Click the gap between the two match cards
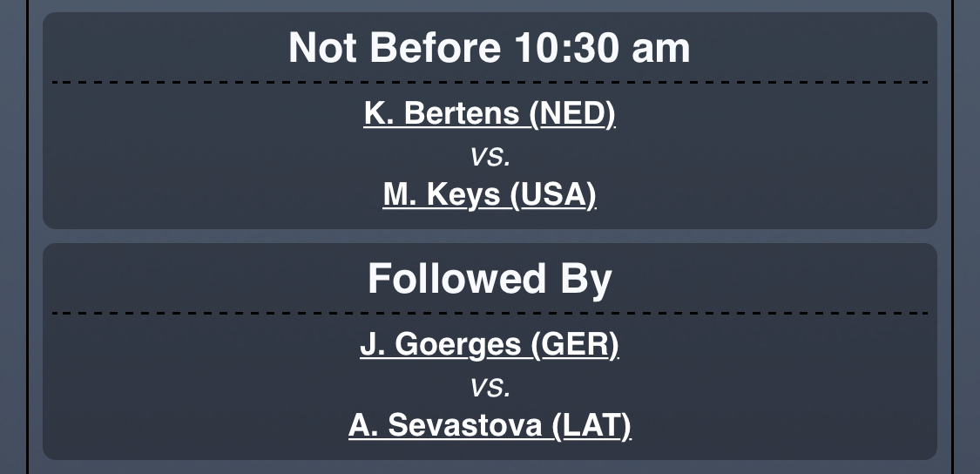980x474 pixels. point(490,236)
